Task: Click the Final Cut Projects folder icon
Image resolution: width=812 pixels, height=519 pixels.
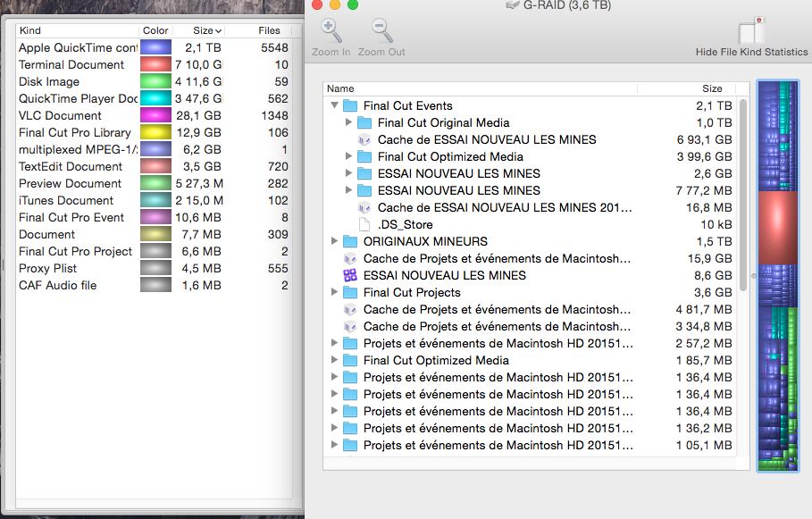Action: point(350,293)
